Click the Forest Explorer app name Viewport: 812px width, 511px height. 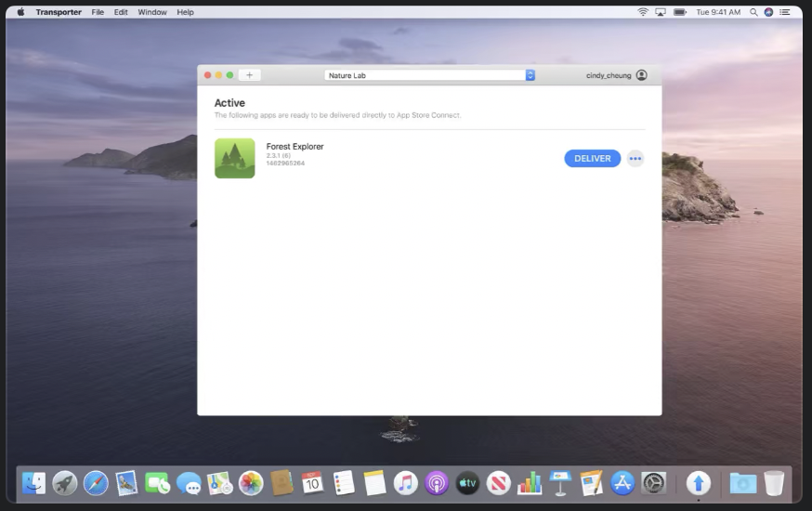pos(295,147)
